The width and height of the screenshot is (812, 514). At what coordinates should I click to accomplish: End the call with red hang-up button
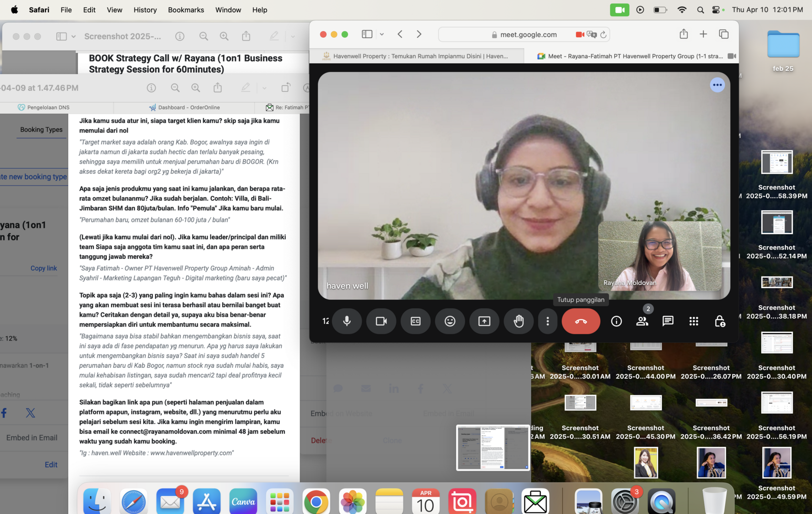coord(581,321)
